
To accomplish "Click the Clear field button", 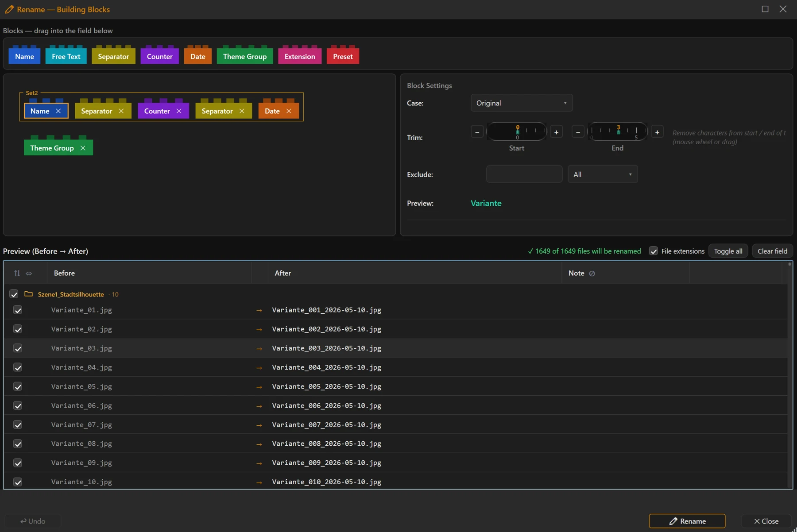I will [772, 251].
